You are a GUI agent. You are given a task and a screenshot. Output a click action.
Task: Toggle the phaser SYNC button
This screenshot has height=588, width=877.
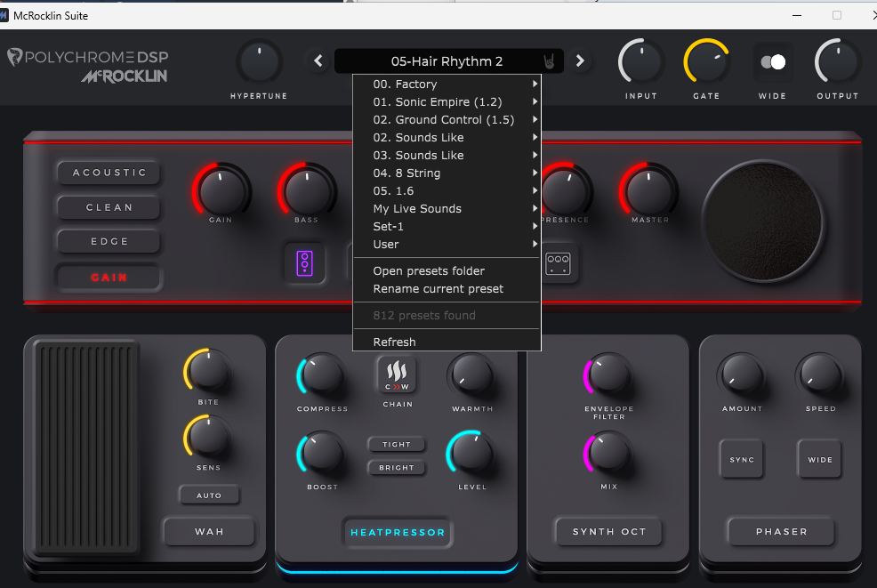click(x=742, y=459)
